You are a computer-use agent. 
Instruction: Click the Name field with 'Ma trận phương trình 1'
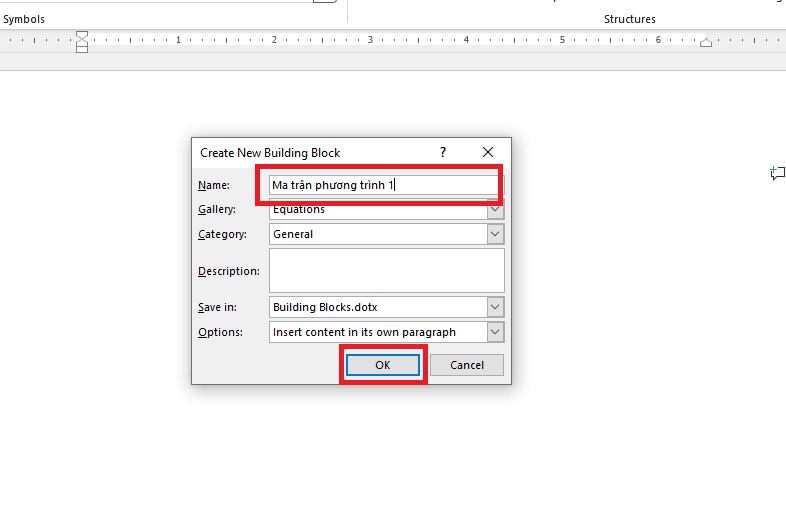tap(386, 185)
